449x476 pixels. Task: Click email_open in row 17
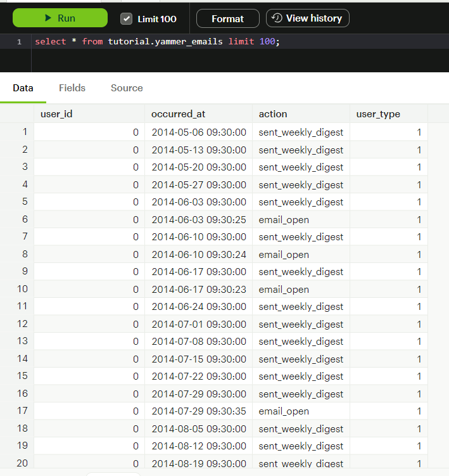[x=284, y=411]
